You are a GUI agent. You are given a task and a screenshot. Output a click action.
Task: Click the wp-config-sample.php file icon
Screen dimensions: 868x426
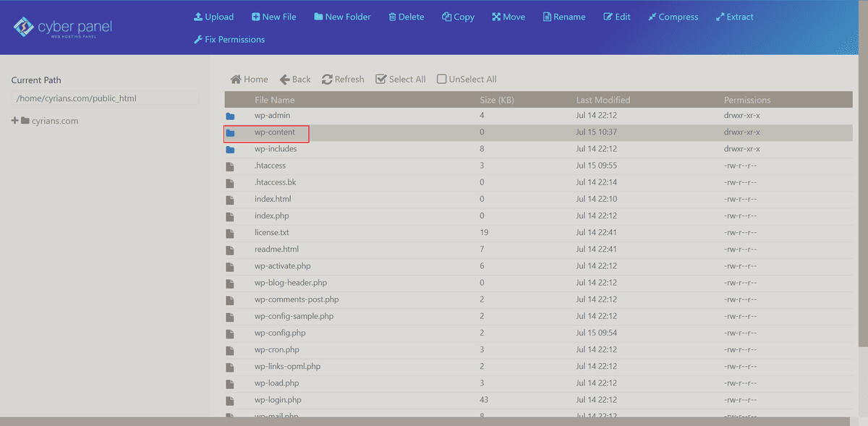point(230,316)
